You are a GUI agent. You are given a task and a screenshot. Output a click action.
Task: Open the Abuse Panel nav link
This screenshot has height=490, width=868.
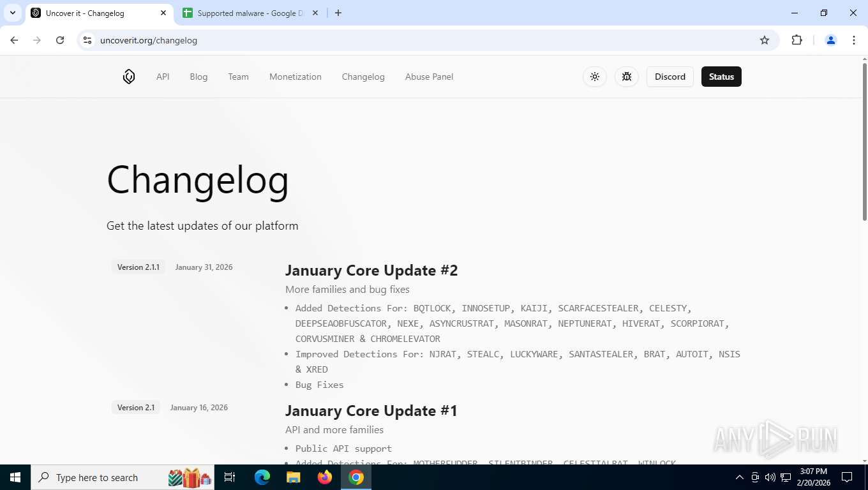click(429, 77)
